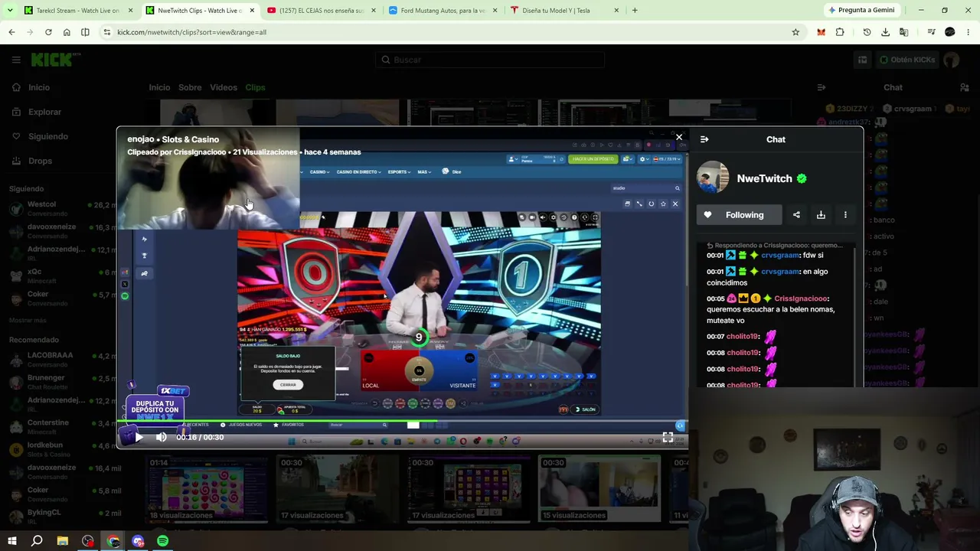Screen dimensions: 980x551
Task: Open the Chrome three-dot menu
Action: tap(969, 32)
